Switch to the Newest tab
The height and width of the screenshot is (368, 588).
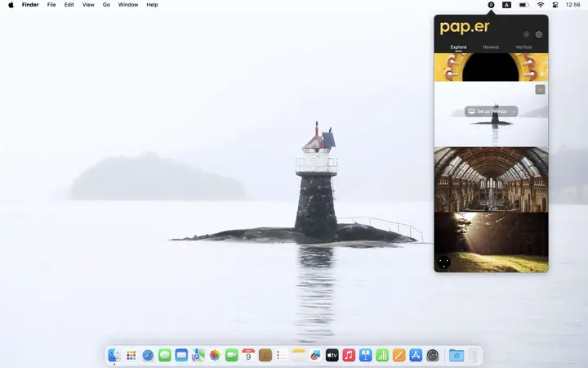pos(491,47)
